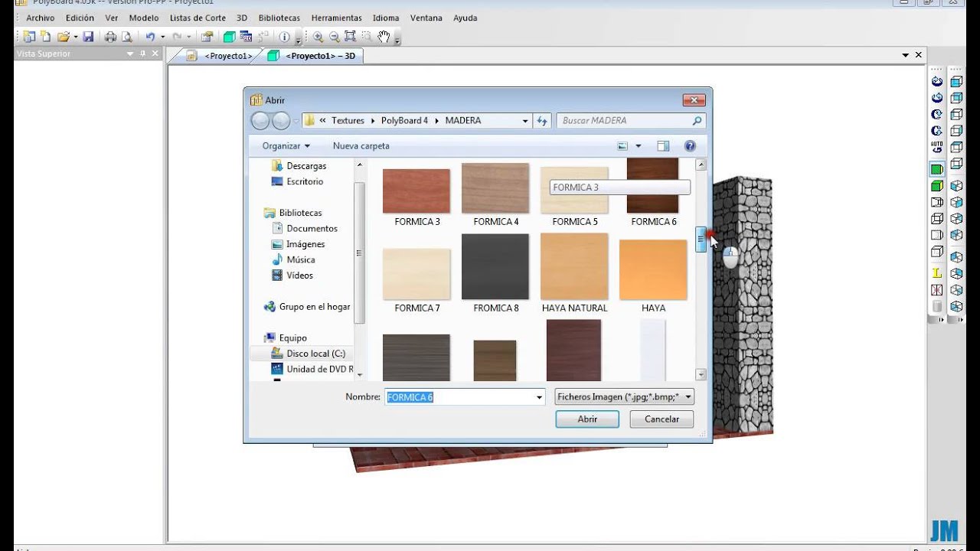Viewport: 980px width, 551px height.
Task: Click the top cube view icon in far-right column
Action: tap(956, 81)
